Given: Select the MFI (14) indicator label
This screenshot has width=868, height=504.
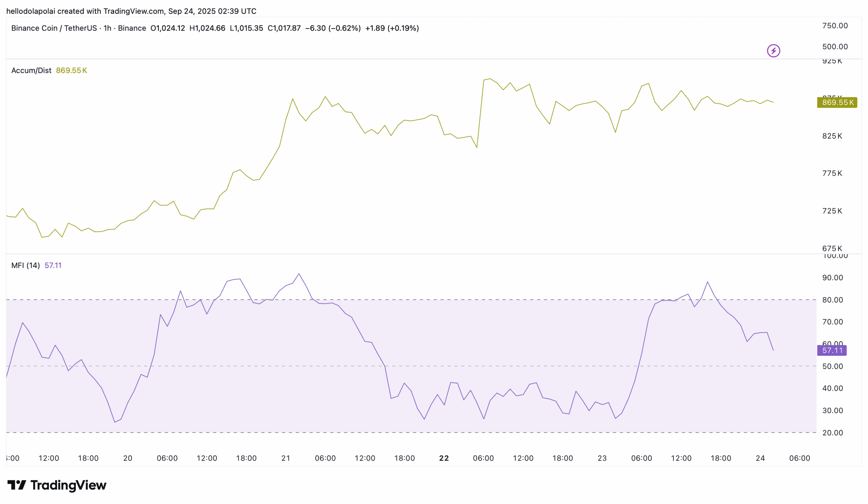Looking at the screenshot, I should point(25,266).
